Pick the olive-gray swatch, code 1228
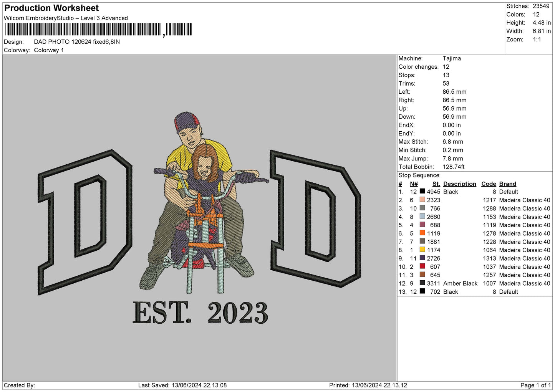The height and width of the screenshot is (392, 555). (422, 241)
